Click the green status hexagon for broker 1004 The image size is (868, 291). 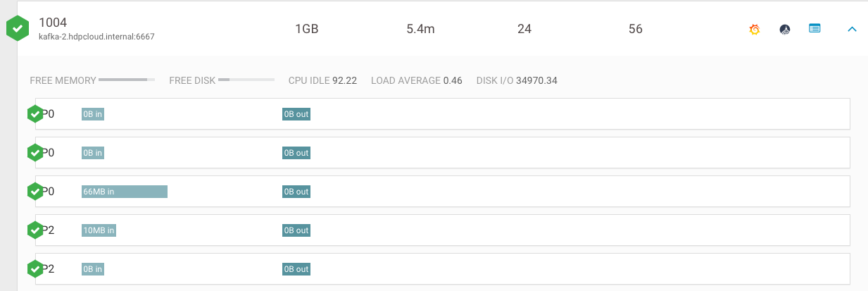pos(18,29)
